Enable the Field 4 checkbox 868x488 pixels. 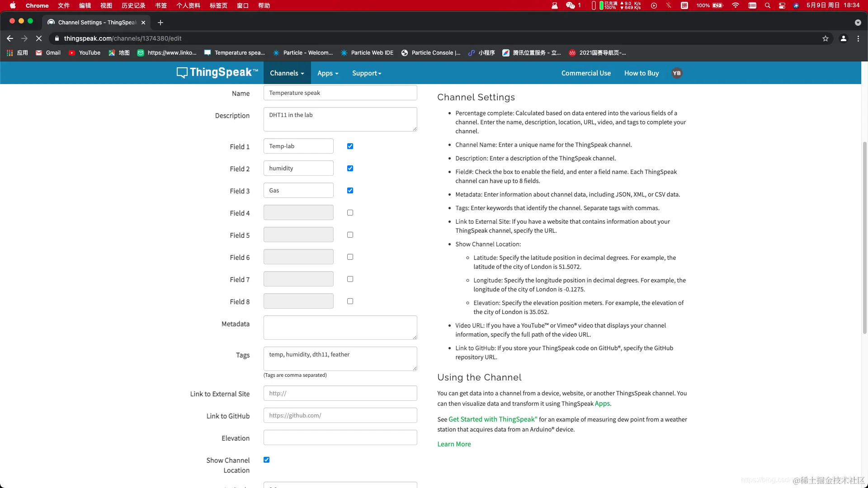[x=350, y=212]
